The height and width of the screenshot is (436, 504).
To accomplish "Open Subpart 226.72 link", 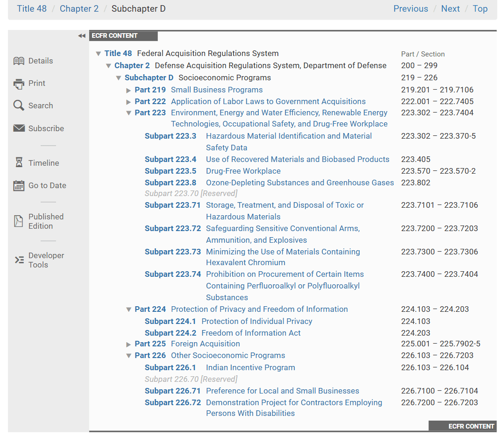I will point(173,402).
